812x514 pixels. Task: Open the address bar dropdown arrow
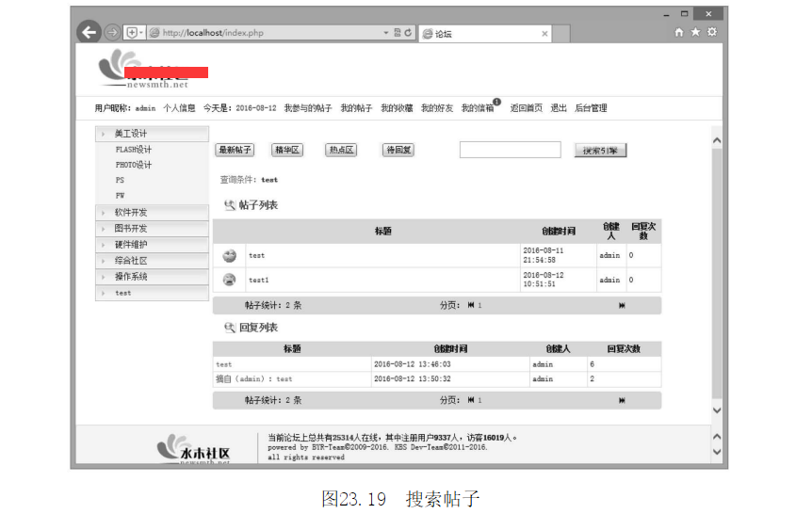click(385, 32)
